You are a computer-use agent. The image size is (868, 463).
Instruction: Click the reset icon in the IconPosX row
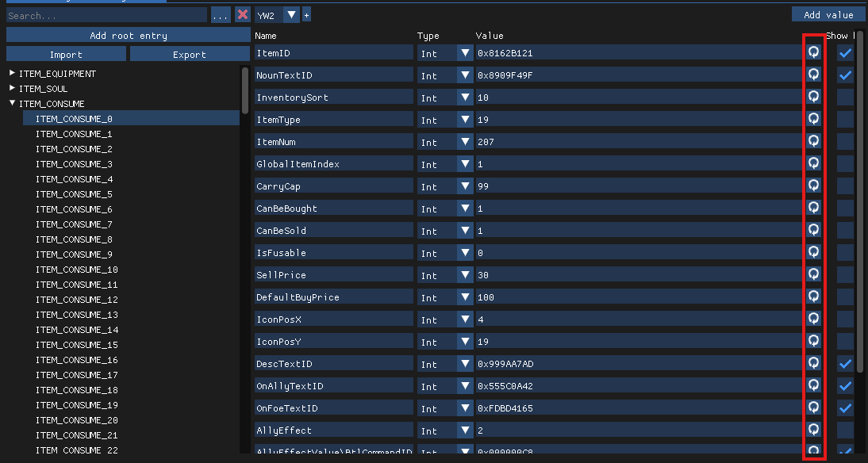(x=813, y=318)
